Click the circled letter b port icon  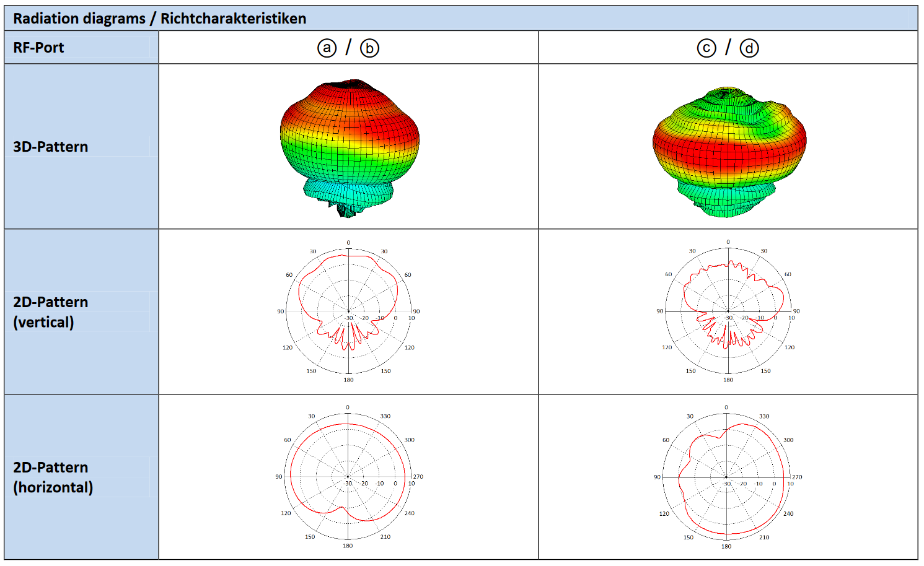[x=369, y=48]
